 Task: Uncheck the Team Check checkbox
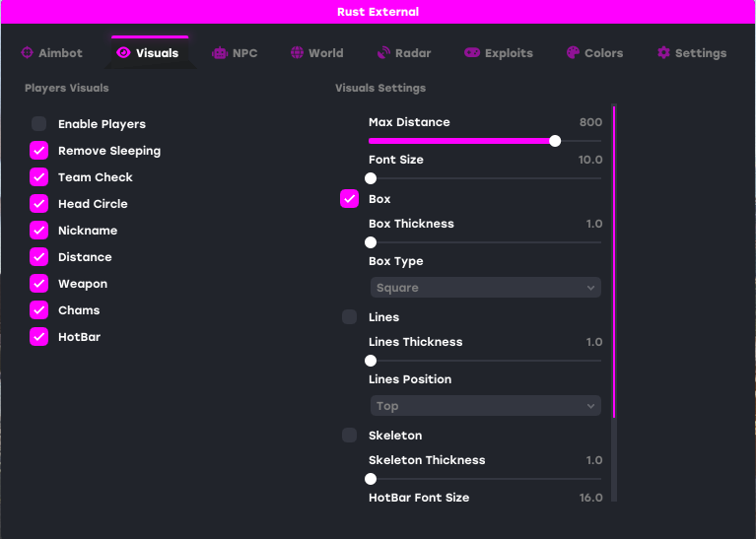(39, 177)
